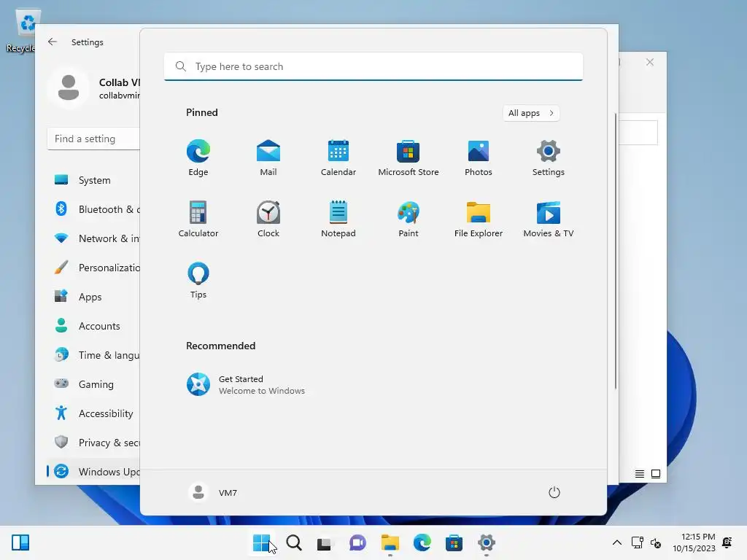Image resolution: width=747 pixels, height=560 pixels.
Task: Switch to Settings on taskbar
Action: [487, 542]
